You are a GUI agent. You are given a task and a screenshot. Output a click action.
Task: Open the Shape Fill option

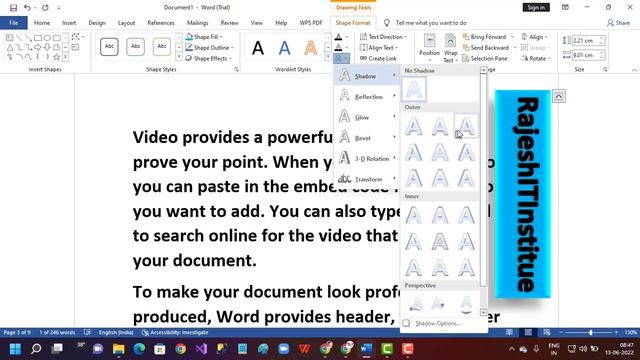[x=204, y=37]
